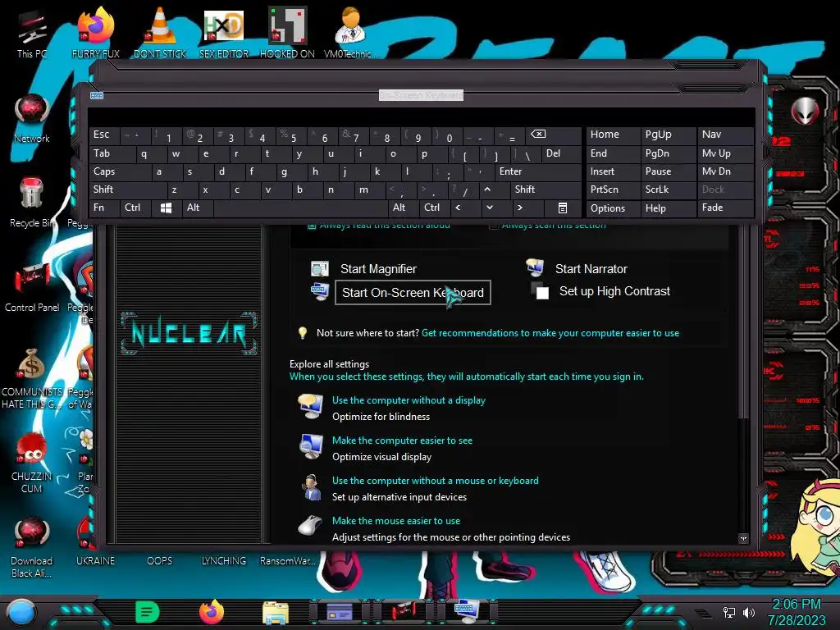The height and width of the screenshot is (630, 840).
Task: Open 'Use the computer without a mouse or keyboard'
Action: click(435, 481)
